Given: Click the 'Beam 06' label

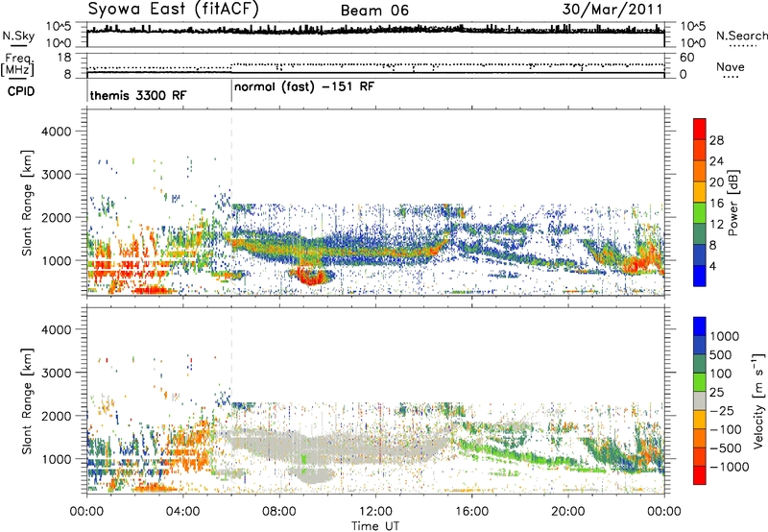Looking at the screenshot, I should 374,11.
